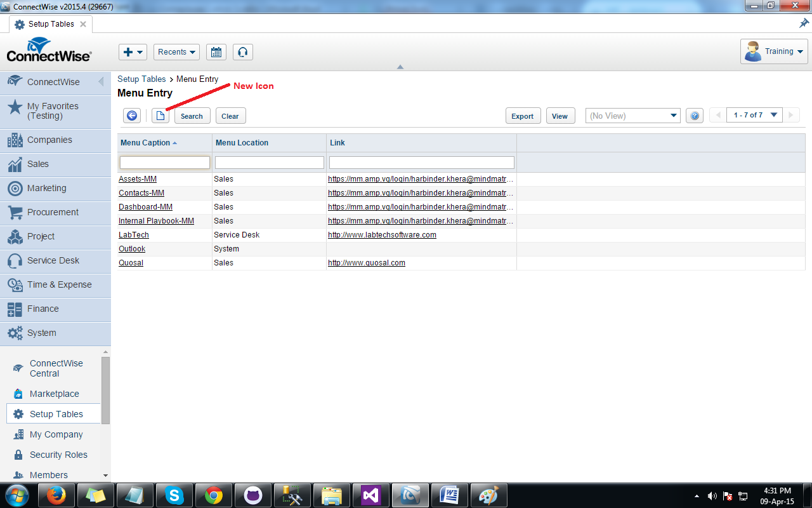Select Setup Tables in System submenu
Image resolution: width=812 pixels, height=508 pixels.
click(x=53, y=414)
